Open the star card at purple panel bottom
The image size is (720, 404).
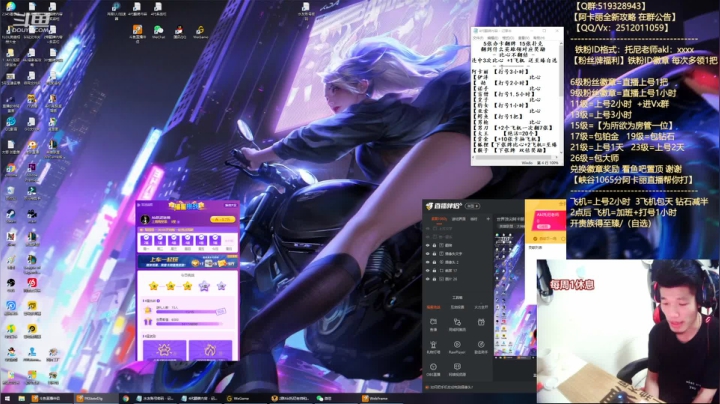164,350
